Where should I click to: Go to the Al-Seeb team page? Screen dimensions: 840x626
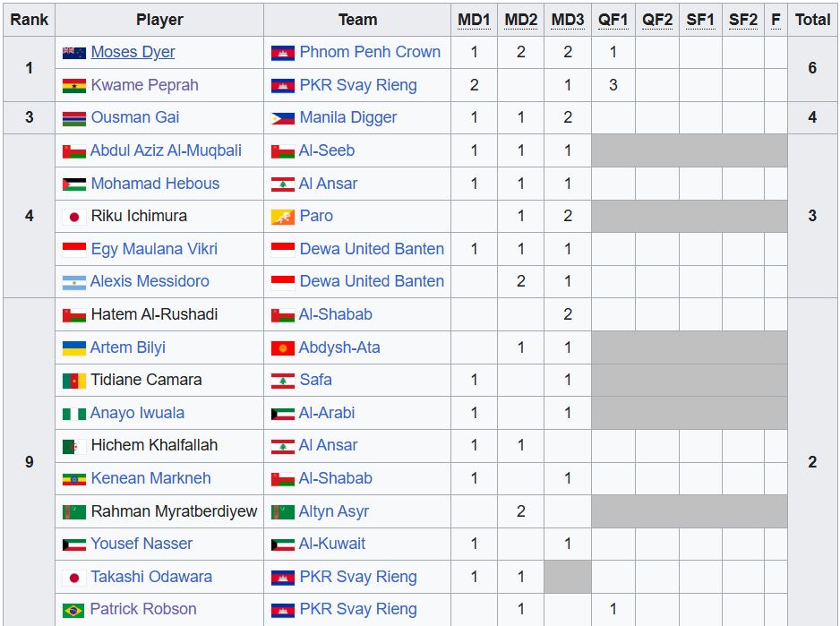click(327, 150)
